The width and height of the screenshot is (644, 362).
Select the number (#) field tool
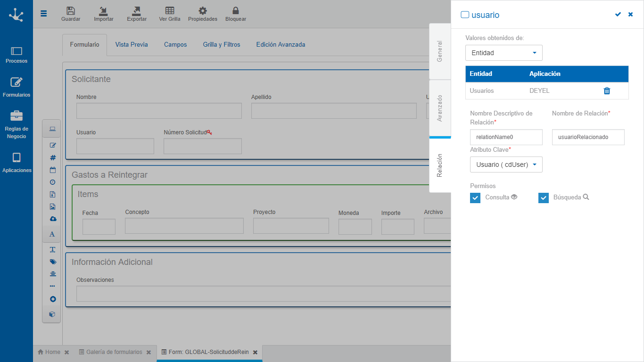(53, 158)
